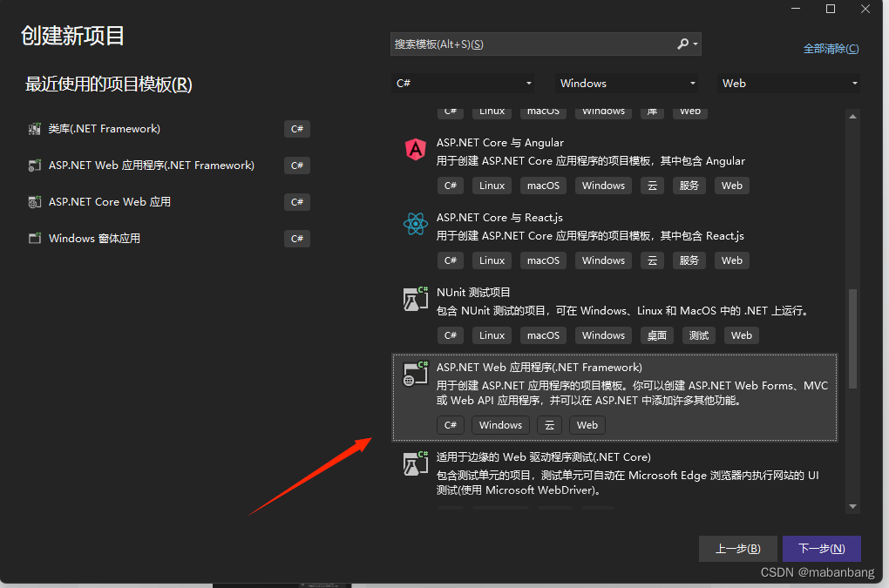Open the Web project type filter dropdown

[789, 84]
